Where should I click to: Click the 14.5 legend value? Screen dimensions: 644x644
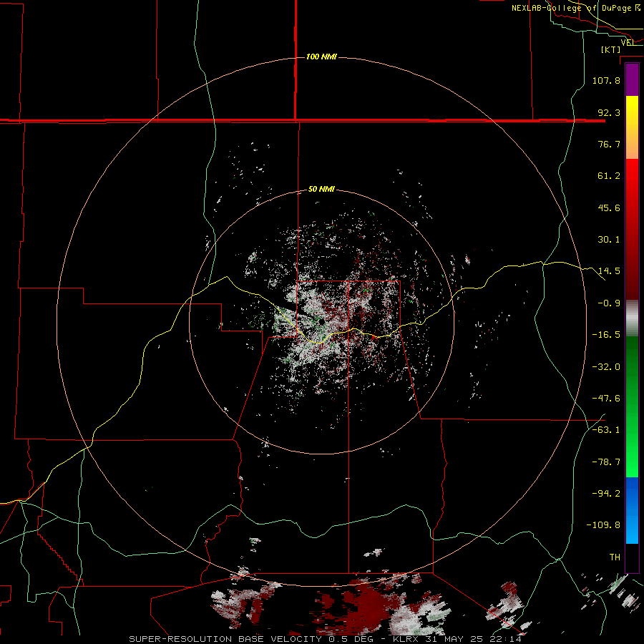609,271
